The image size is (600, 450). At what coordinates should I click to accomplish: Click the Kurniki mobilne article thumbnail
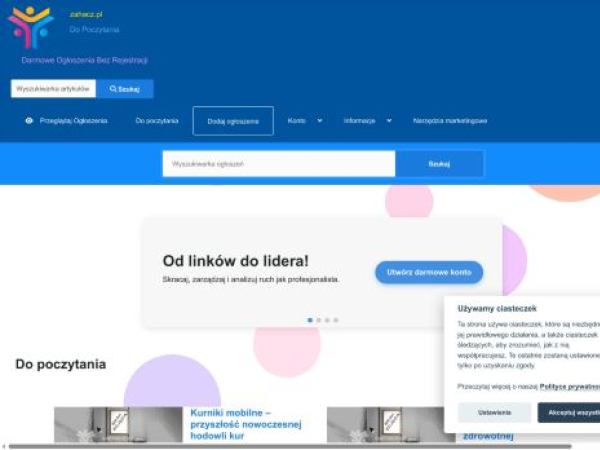click(118, 425)
